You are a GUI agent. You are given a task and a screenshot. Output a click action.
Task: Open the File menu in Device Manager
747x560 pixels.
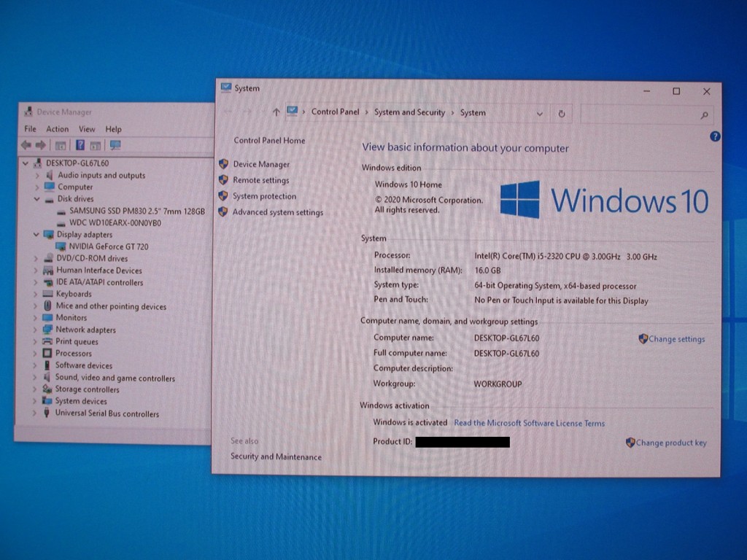pyautogui.click(x=30, y=128)
